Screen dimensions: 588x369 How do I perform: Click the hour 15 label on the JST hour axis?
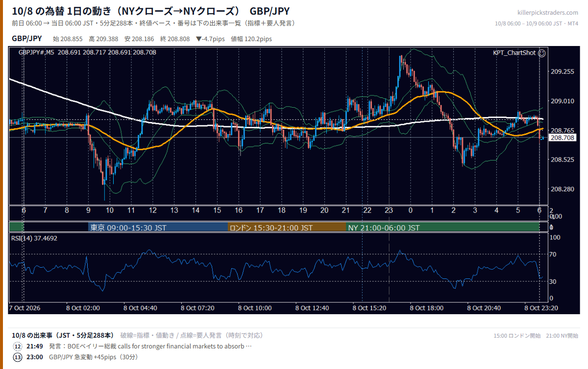point(217,210)
